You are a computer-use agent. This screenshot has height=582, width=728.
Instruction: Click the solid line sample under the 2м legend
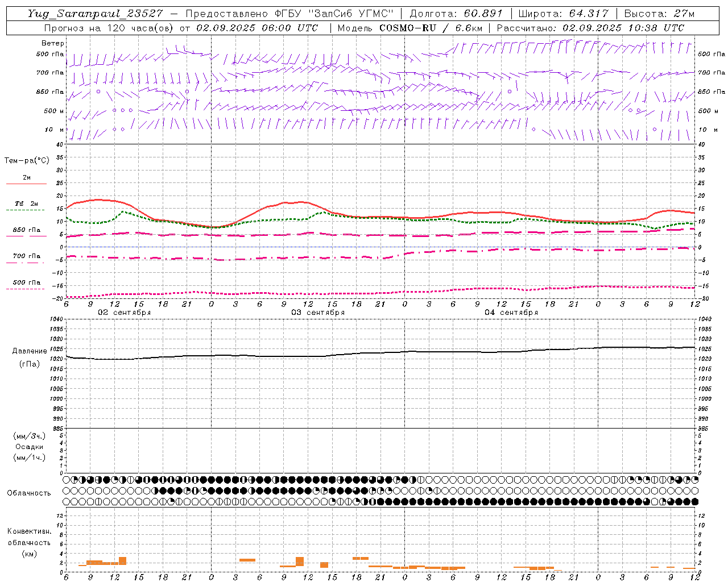tap(26, 184)
